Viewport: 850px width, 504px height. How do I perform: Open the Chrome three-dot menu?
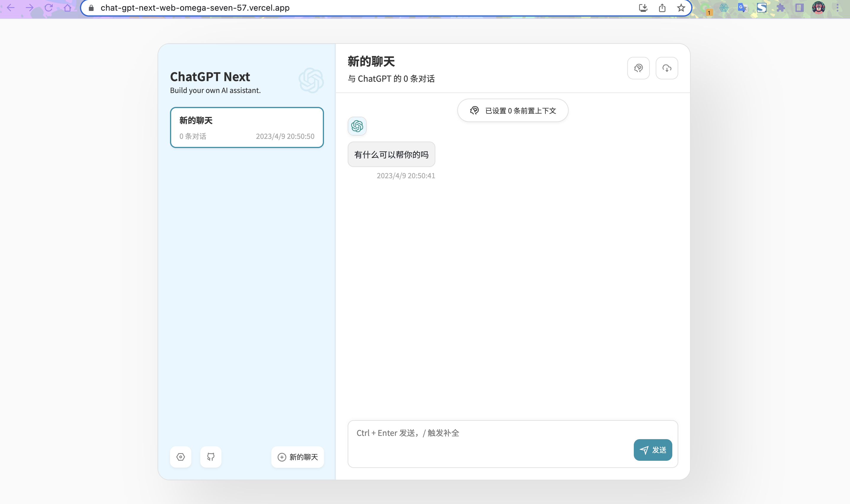838,8
